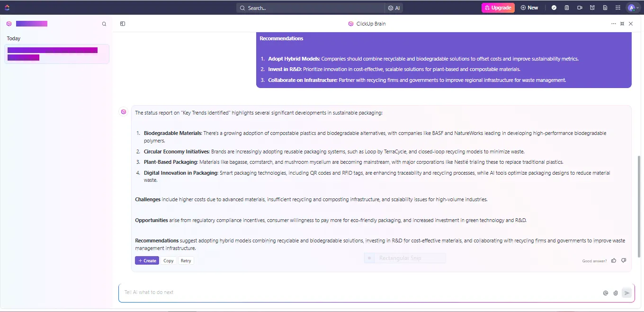Click the Brain icon in the sidebar header

tap(9, 24)
